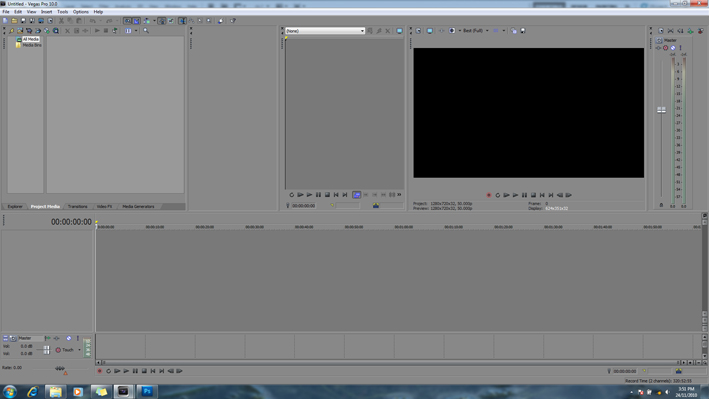Click Play in the timeline transport bar
Image resolution: width=709 pixels, height=399 pixels.
coord(126,371)
